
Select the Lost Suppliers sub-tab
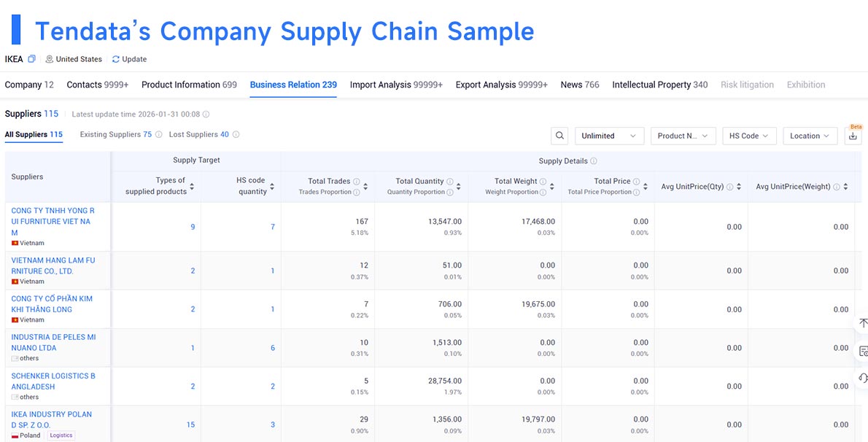pos(198,135)
